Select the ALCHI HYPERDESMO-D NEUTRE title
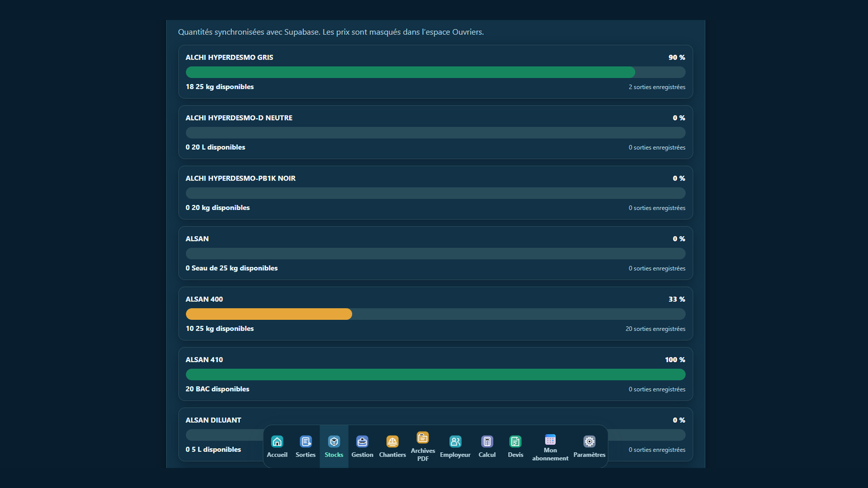 point(239,118)
